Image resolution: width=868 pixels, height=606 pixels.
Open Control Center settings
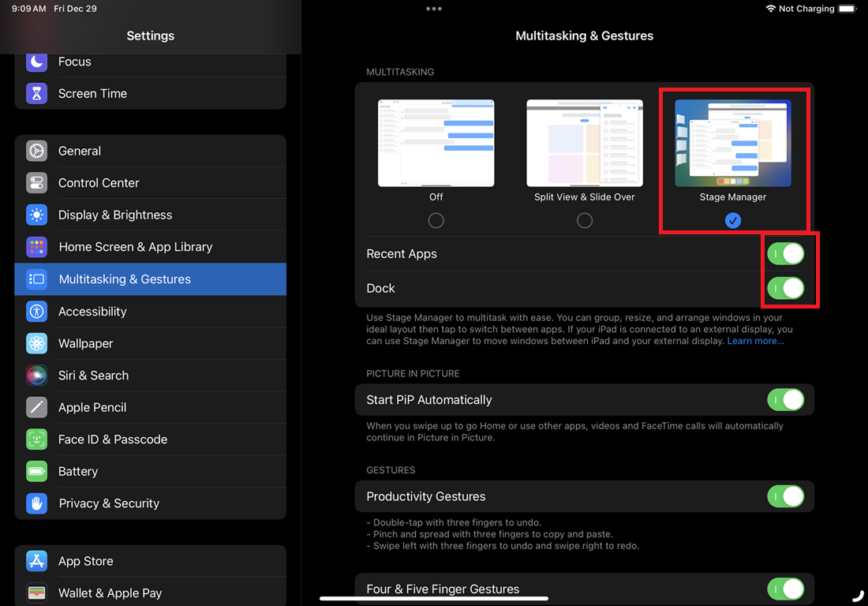(x=151, y=182)
